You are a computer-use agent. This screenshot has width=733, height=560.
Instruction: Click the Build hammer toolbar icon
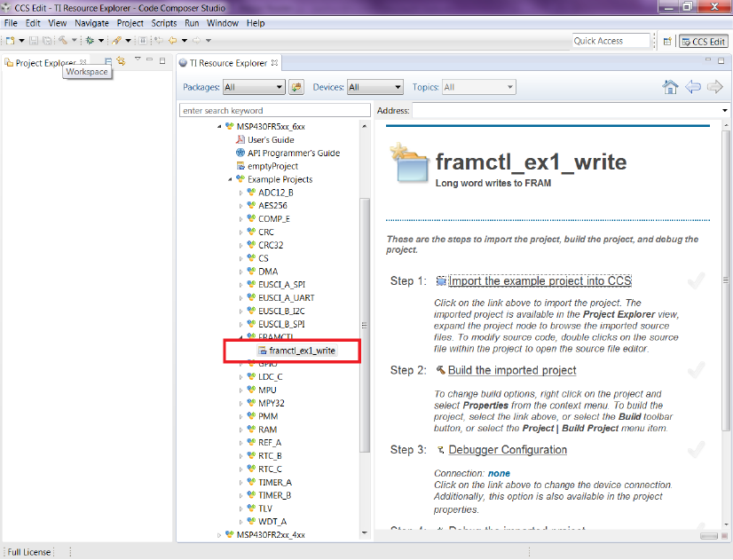pos(63,41)
